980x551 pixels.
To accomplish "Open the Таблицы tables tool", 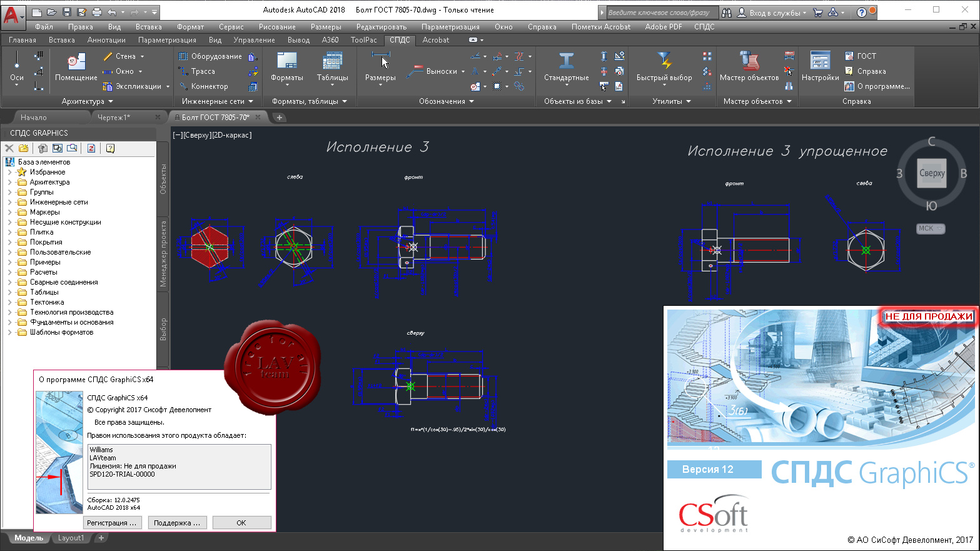I will tap(332, 68).
